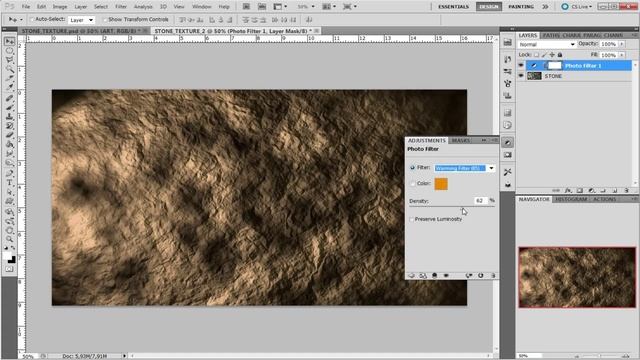Toggle lock transparent pixels
The image size is (640, 360).
pyautogui.click(x=536, y=55)
